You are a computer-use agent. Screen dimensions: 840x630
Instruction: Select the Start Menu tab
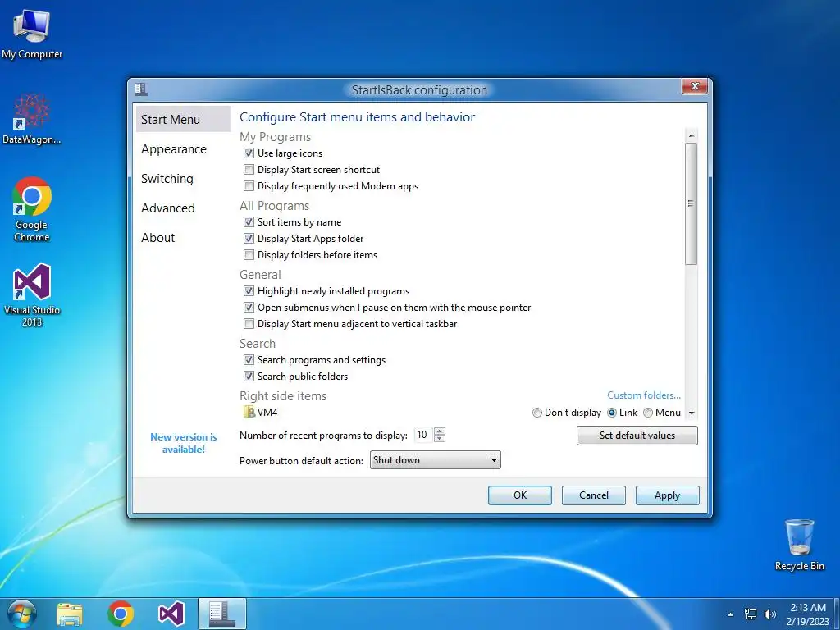point(183,119)
